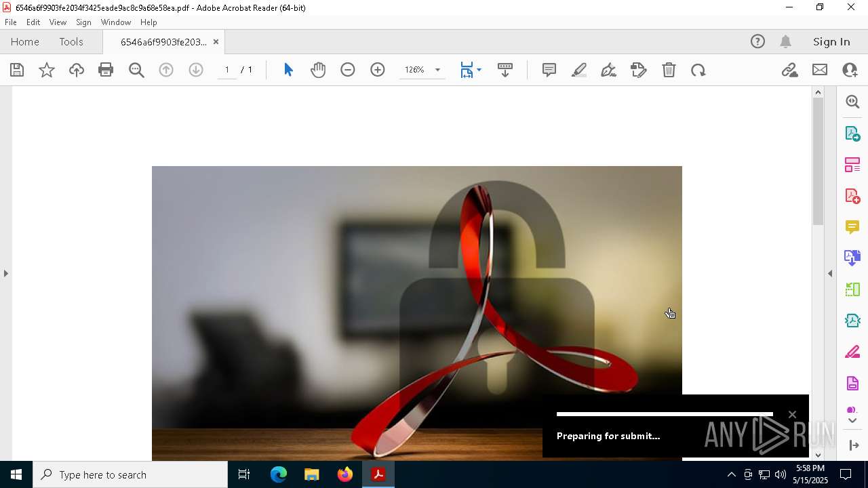The width and height of the screenshot is (868, 488).
Task: Open the Stamp tool icon
Action: click(639, 70)
